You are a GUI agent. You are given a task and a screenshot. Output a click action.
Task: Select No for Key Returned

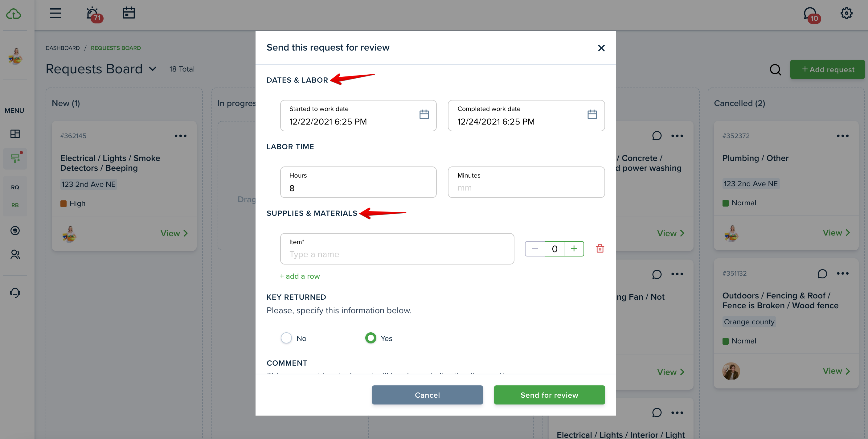click(x=286, y=338)
